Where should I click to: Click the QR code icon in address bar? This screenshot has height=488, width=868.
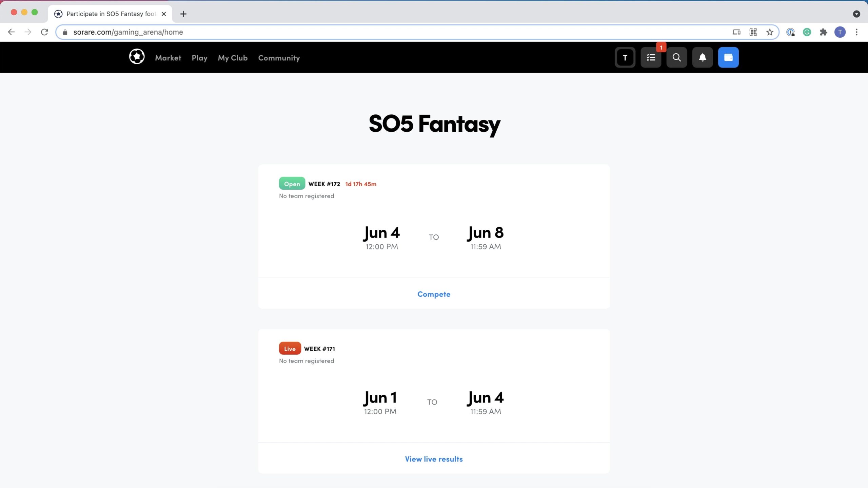(x=753, y=32)
